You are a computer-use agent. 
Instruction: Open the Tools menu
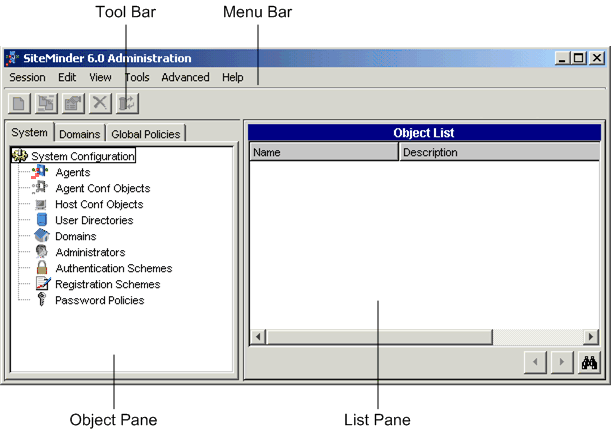click(x=137, y=78)
